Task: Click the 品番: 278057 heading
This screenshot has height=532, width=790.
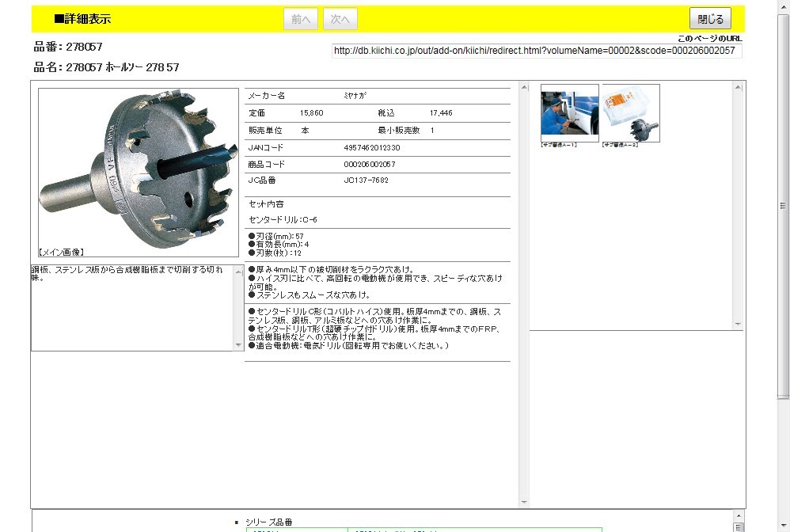Action: [68, 47]
